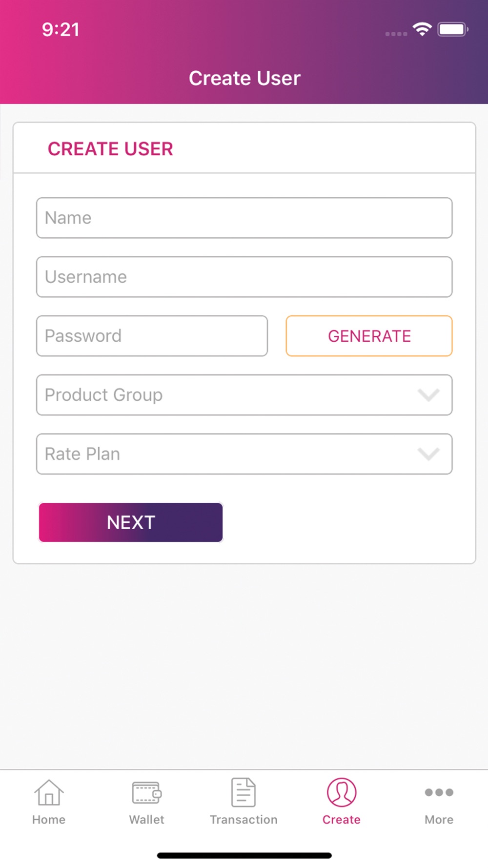This screenshot has height=868, width=488.
Task: Click the 'Create User' header title
Action: [244, 78]
